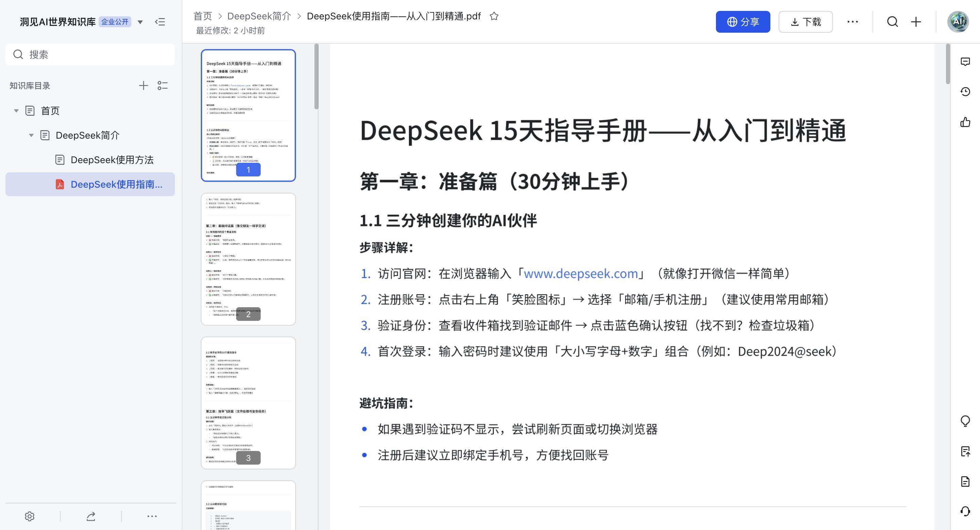
Task: Toggle directory list view options icon
Action: pos(162,86)
